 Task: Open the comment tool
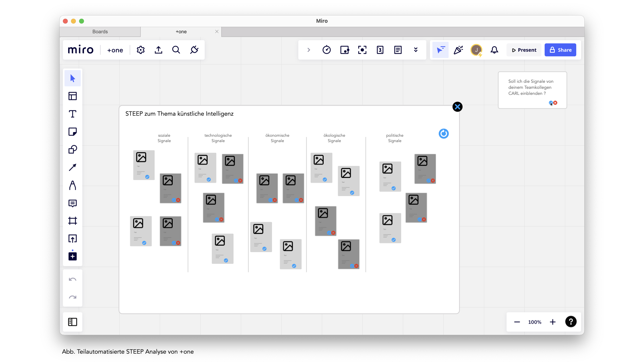[x=72, y=203]
